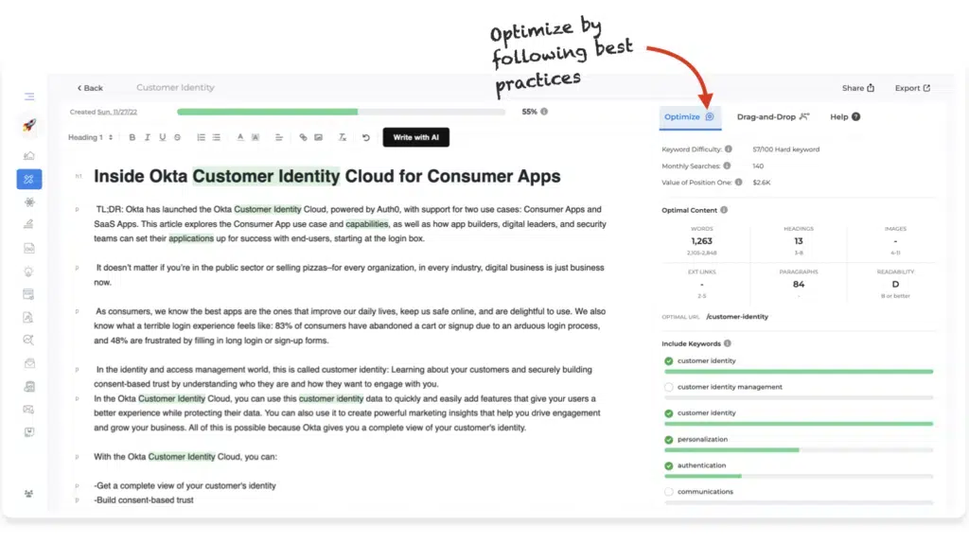Screen dimensions: 969x560
Task: Expand the sidebar with hamburger menu icon
Action: [29, 96]
